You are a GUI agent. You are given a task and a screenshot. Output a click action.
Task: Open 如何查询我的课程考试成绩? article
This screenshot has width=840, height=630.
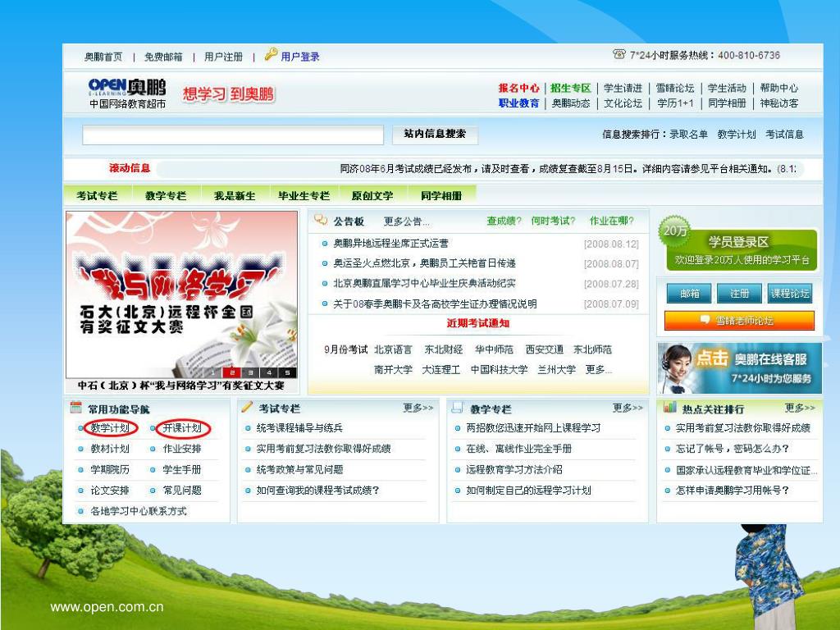tap(317, 491)
